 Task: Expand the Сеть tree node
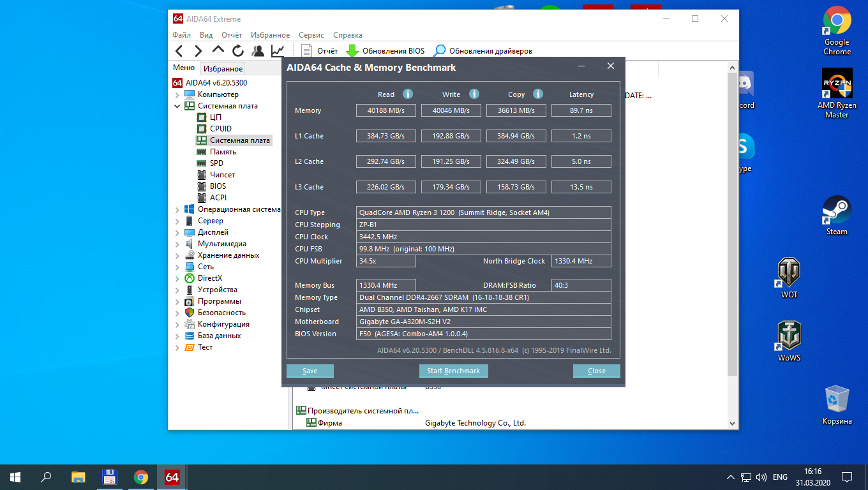(177, 267)
